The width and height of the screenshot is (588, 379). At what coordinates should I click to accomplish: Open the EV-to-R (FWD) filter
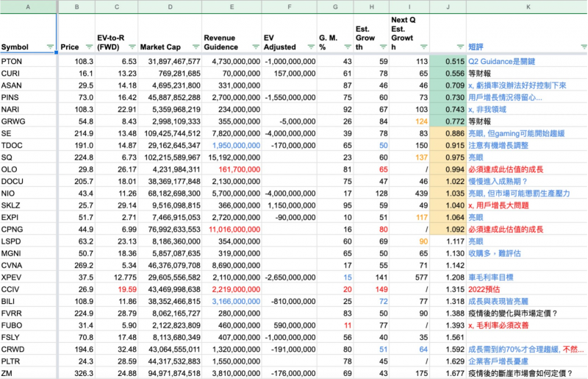click(132, 47)
